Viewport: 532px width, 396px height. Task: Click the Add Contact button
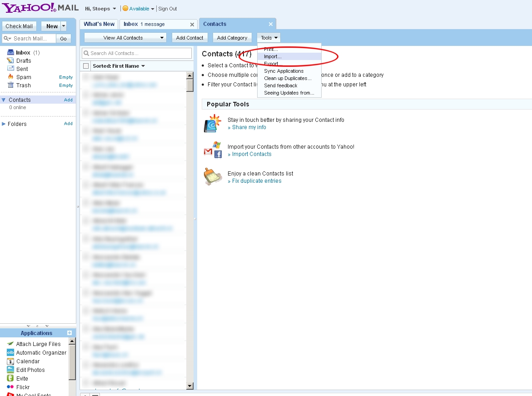pyautogui.click(x=189, y=38)
